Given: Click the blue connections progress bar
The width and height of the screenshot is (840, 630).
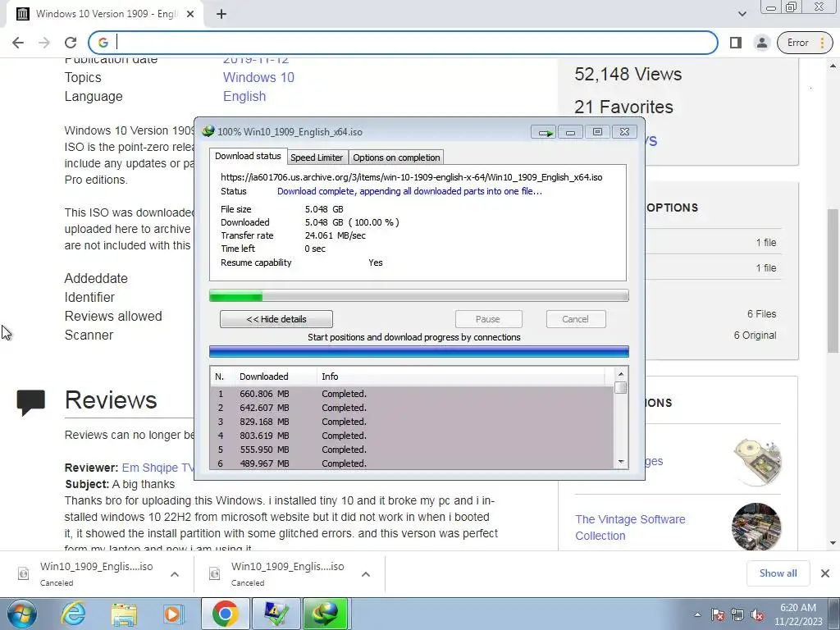Looking at the screenshot, I should pos(419,351).
